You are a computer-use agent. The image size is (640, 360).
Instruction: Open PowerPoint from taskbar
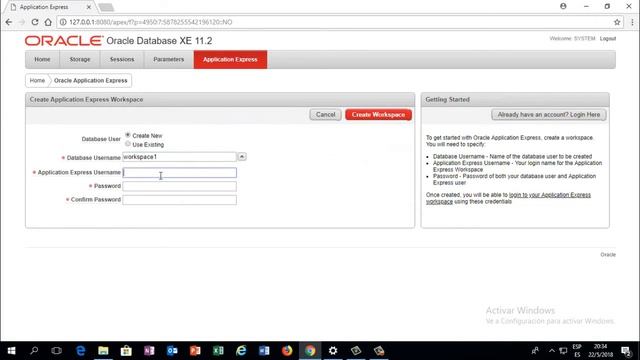(x=195, y=351)
